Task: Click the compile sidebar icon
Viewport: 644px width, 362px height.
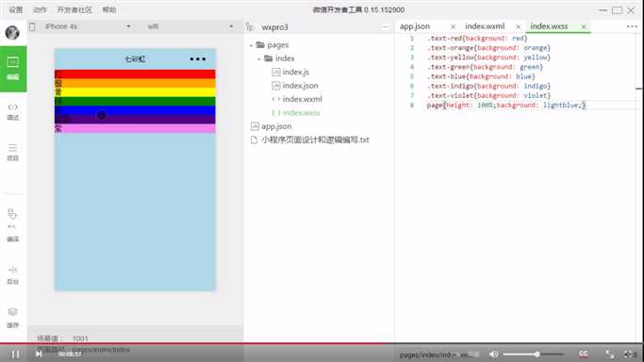Action: 12,225
